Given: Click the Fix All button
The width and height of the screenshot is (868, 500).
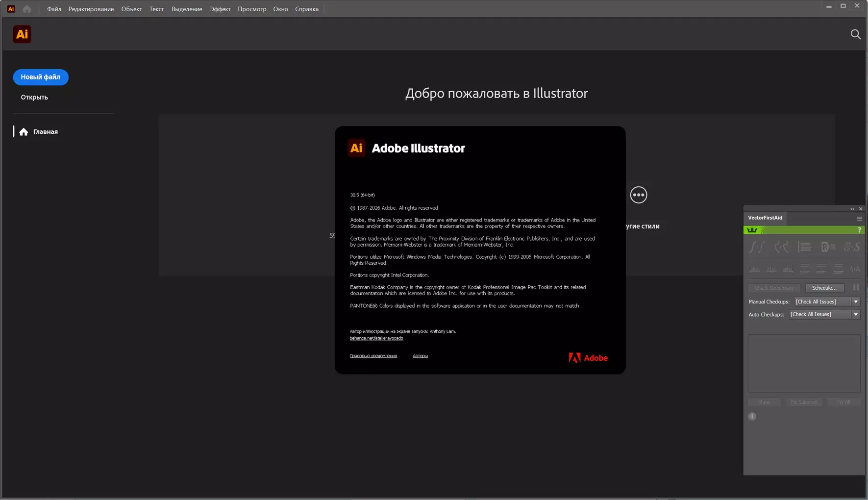Looking at the screenshot, I should tap(843, 402).
